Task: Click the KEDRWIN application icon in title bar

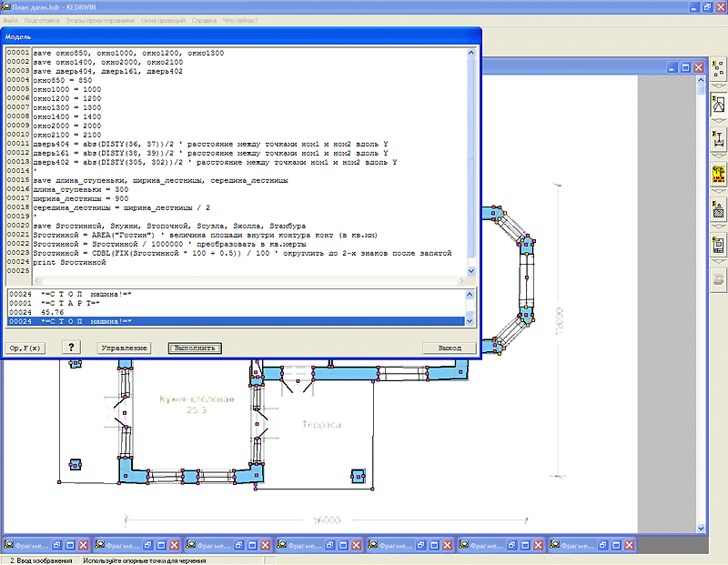Action: point(6,6)
